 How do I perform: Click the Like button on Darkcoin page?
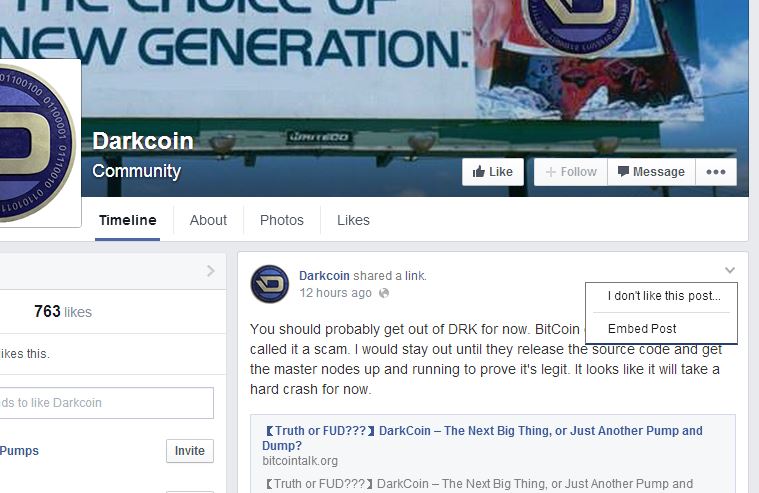493,172
